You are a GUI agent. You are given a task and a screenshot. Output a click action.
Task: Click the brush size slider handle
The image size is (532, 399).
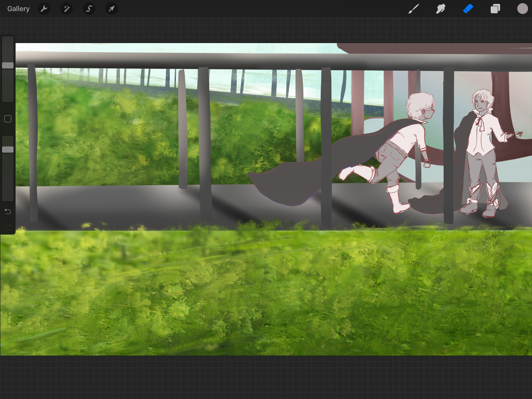click(x=8, y=65)
